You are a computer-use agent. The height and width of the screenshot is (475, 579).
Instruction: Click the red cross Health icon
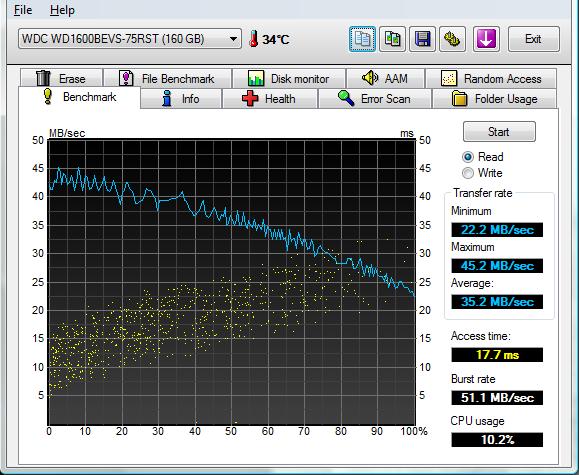click(250, 99)
